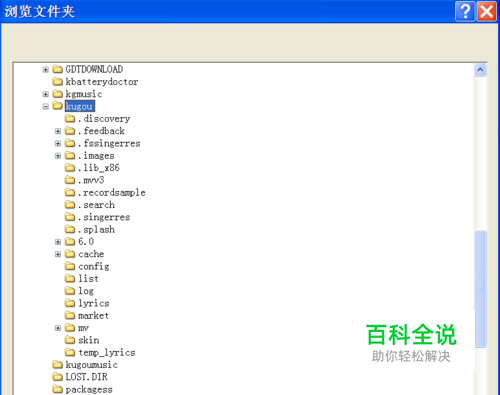The width and height of the screenshot is (500, 395).
Task: Select the config folder name
Action: 94,267
